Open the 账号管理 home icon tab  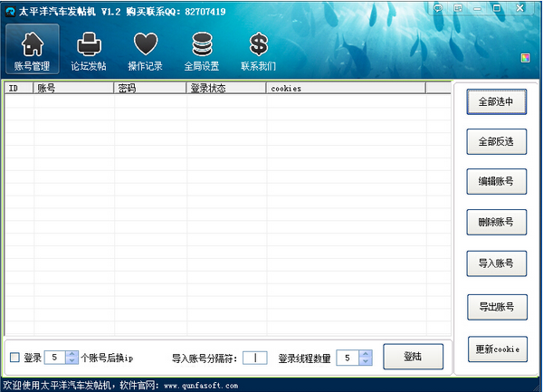pos(33,49)
